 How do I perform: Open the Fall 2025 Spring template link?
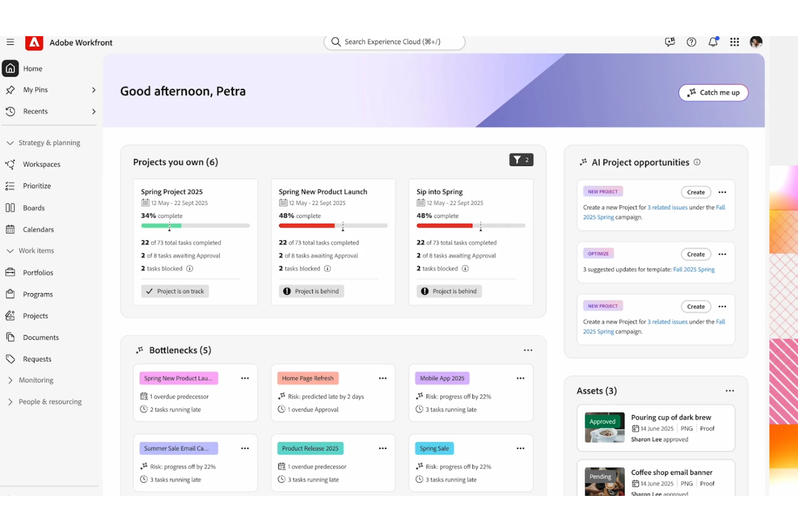[694, 270]
